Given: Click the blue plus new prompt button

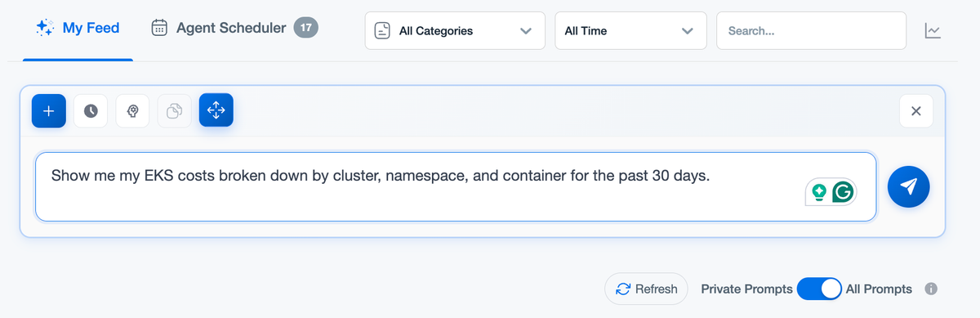Looking at the screenshot, I should click(x=48, y=111).
